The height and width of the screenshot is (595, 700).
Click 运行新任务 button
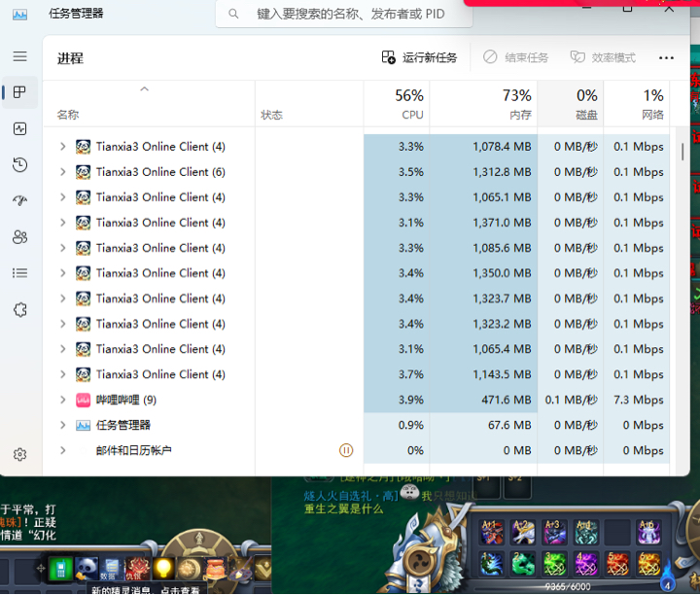click(420, 57)
